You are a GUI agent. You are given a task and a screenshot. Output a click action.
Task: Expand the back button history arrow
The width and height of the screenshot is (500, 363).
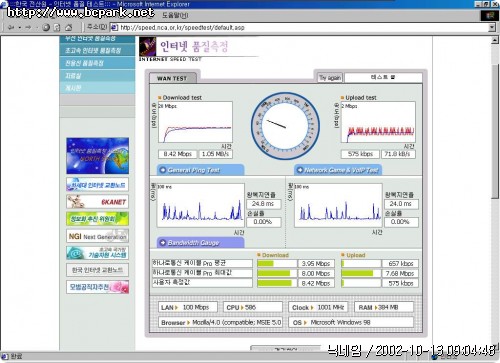click(x=19, y=27)
